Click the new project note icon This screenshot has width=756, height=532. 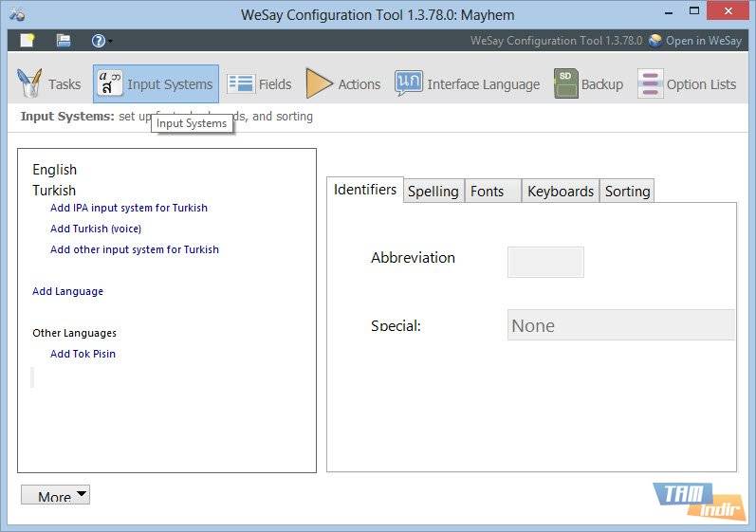point(28,41)
